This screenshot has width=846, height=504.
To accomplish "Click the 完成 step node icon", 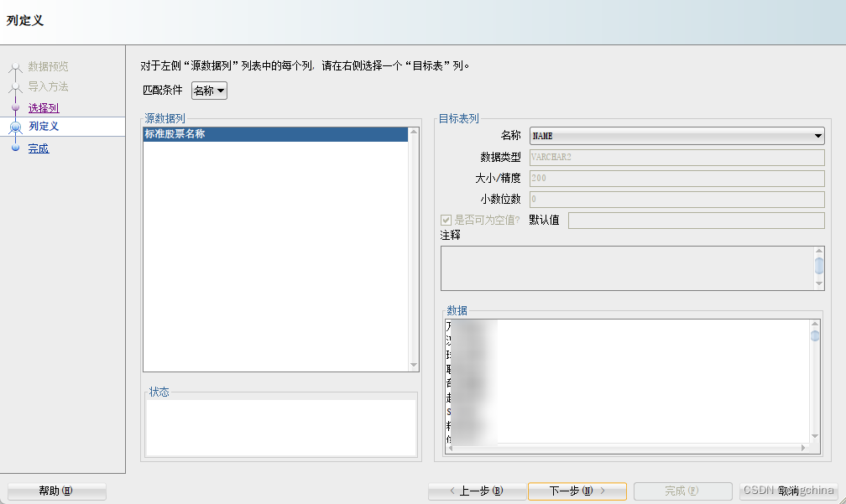I will click(x=15, y=147).
